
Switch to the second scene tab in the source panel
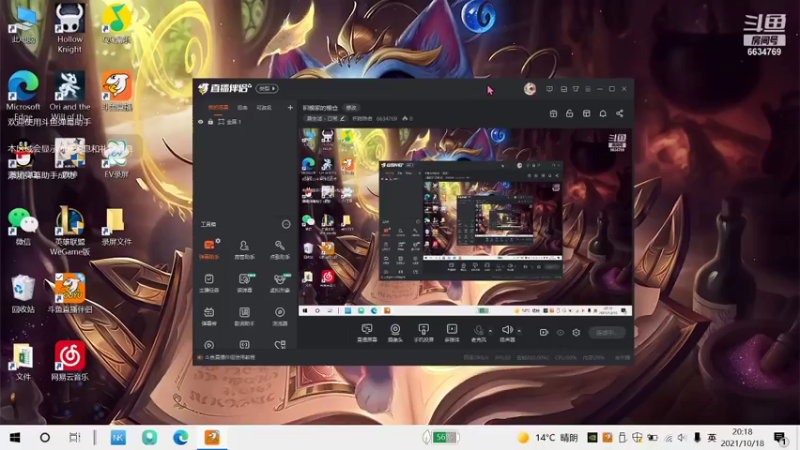tap(242, 108)
